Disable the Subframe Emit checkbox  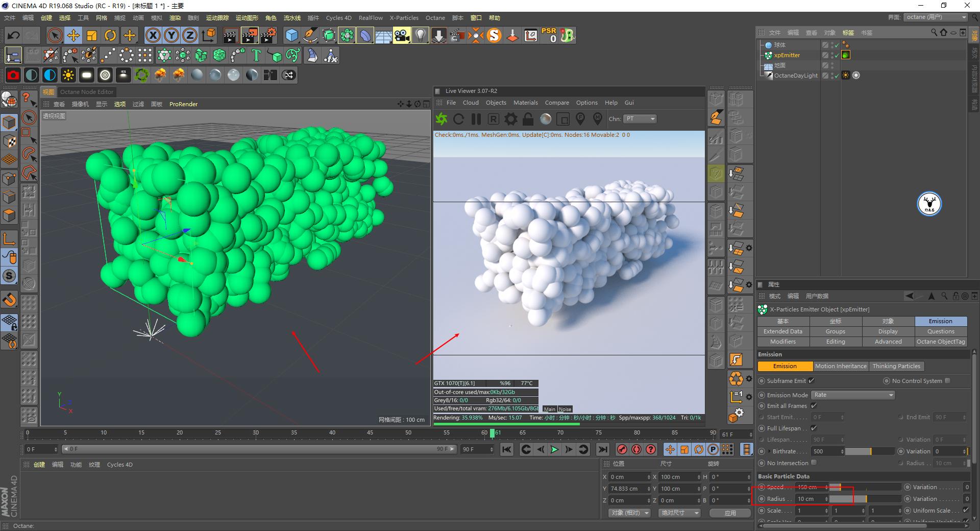pos(811,381)
